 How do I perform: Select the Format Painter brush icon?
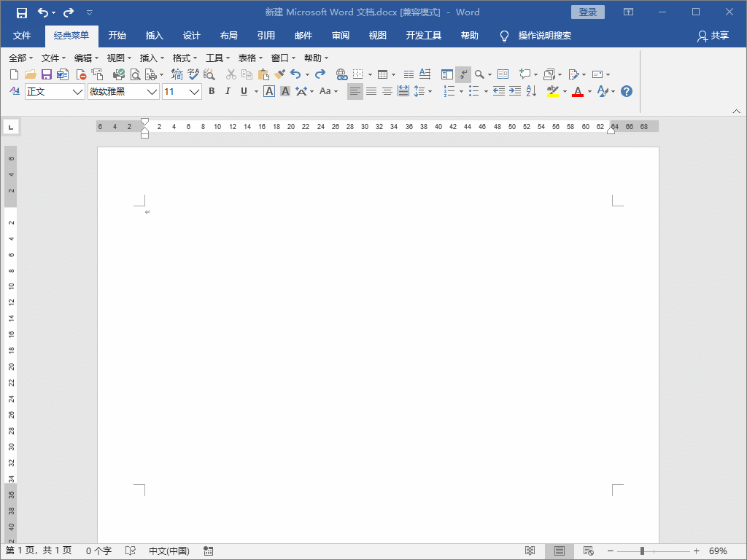(x=279, y=74)
